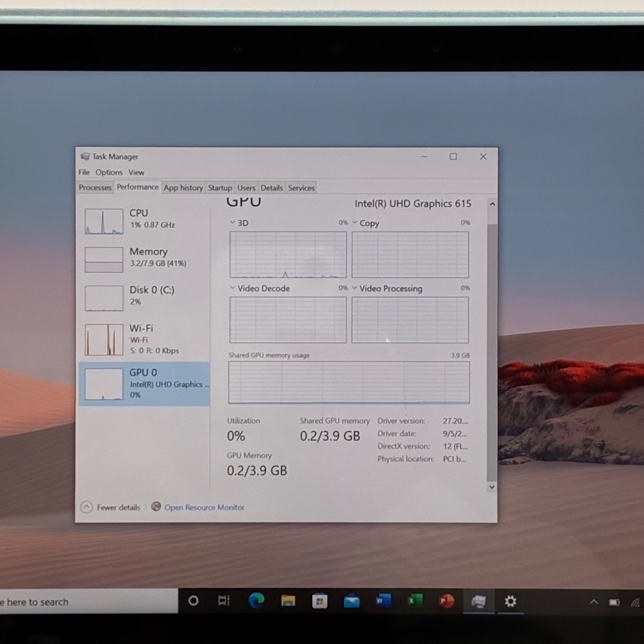Open the View menu
The width and height of the screenshot is (644, 644).
coord(136,172)
